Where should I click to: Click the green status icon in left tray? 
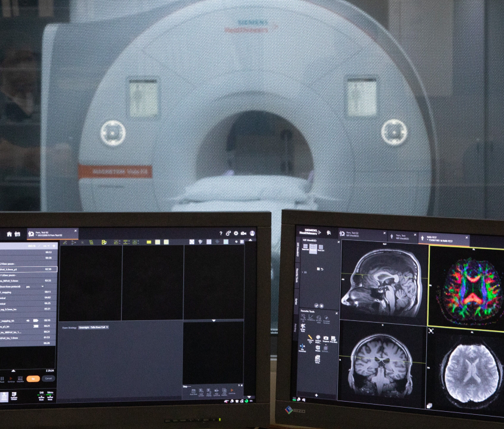point(246,401)
